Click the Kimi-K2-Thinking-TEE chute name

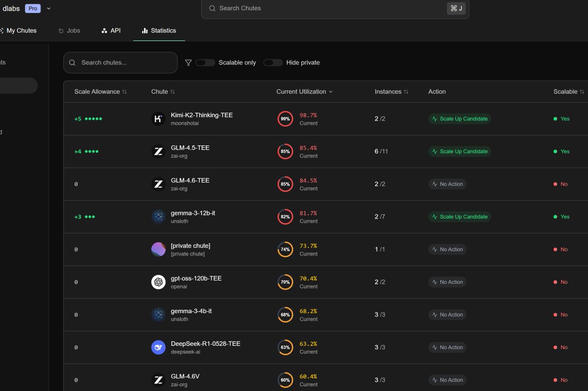pos(202,115)
